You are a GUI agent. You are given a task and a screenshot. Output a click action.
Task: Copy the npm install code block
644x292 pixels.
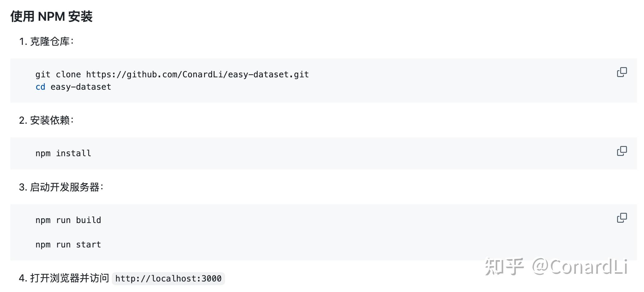[622, 151]
